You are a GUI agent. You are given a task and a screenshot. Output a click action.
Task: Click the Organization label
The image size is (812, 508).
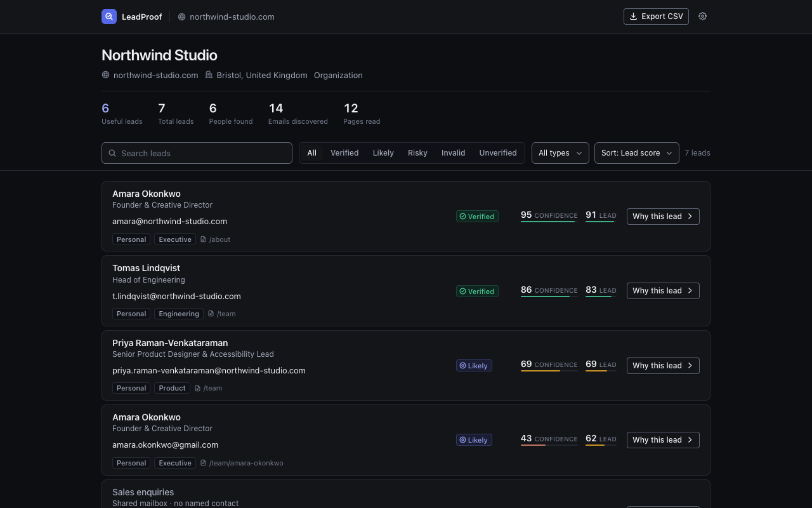(338, 75)
